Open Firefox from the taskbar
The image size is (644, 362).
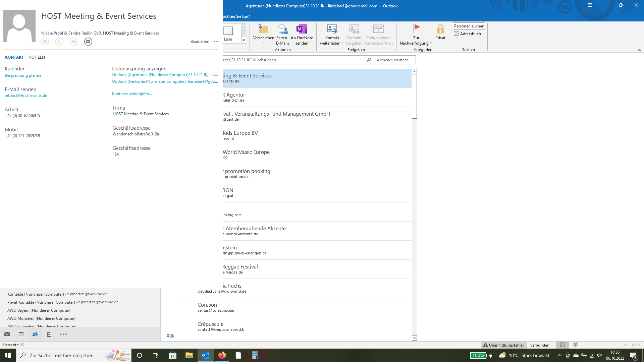[222, 355]
